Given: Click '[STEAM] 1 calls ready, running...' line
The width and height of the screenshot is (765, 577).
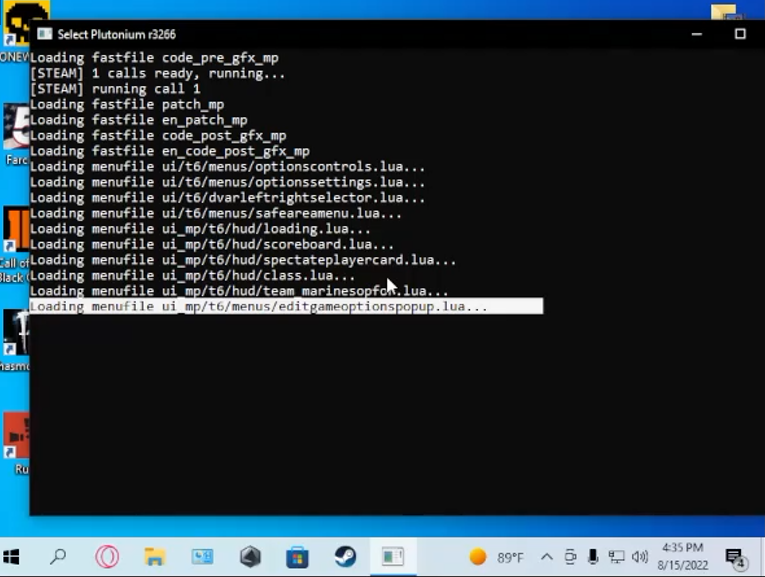Looking at the screenshot, I should (158, 73).
